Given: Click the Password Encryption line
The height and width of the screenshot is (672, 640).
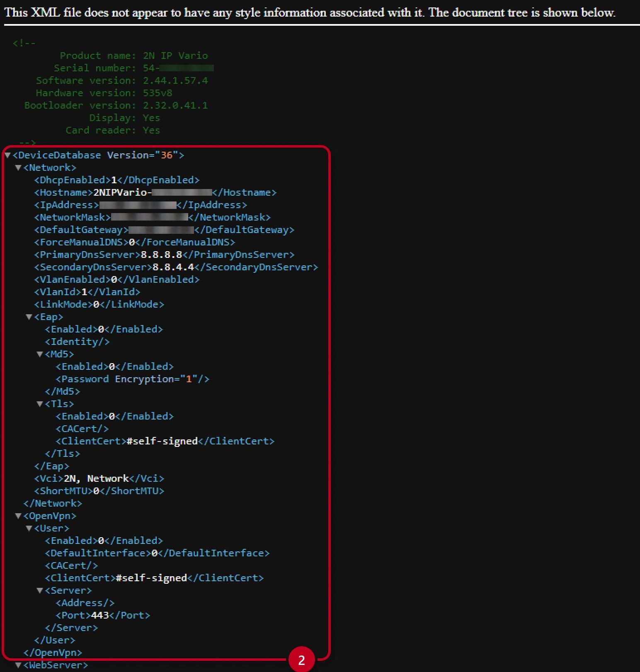Looking at the screenshot, I should [133, 379].
